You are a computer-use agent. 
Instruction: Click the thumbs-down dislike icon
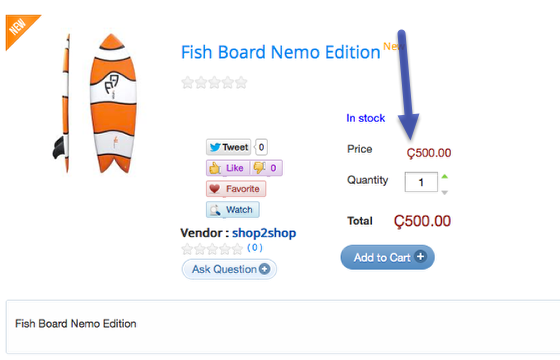tap(259, 168)
